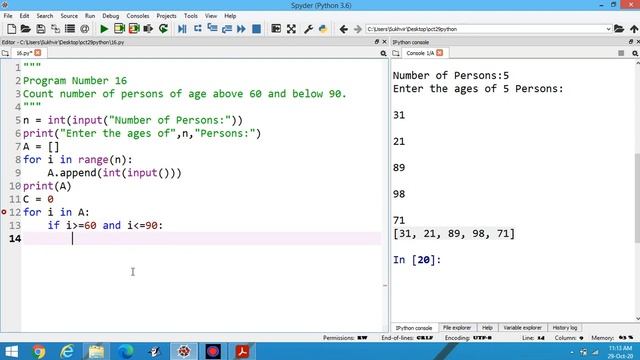
Task: Browse console tabs icon left of Console 1/A
Action: pyautogui.click(x=396, y=53)
